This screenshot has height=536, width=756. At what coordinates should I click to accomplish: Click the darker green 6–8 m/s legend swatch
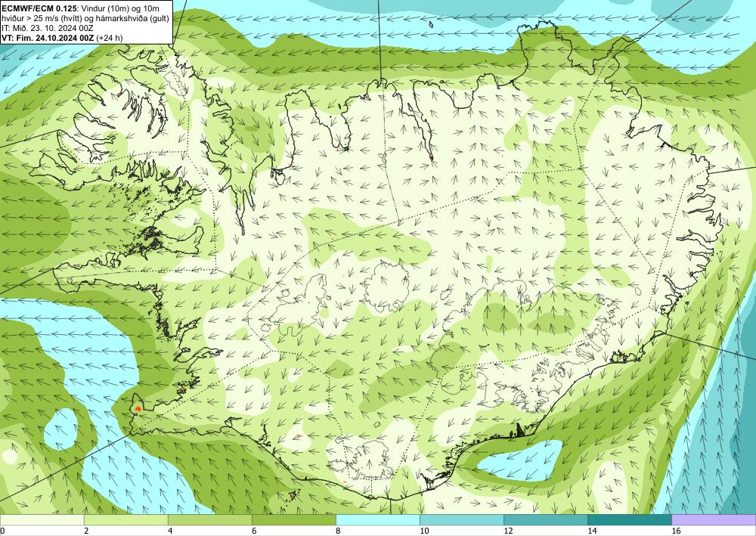pos(293,519)
